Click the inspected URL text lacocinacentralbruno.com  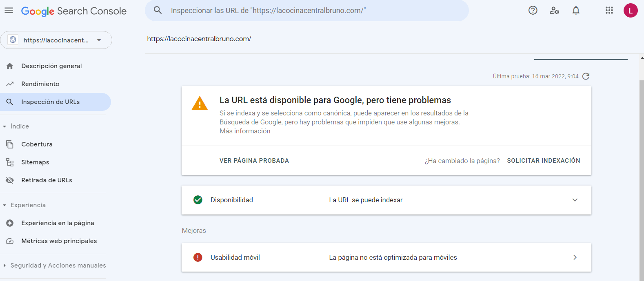pos(199,39)
